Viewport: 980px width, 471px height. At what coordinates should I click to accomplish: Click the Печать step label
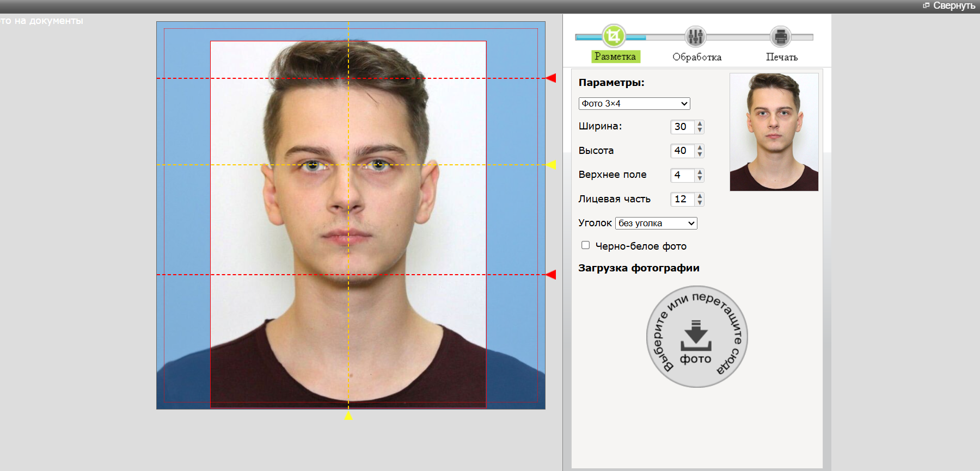point(782,57)
